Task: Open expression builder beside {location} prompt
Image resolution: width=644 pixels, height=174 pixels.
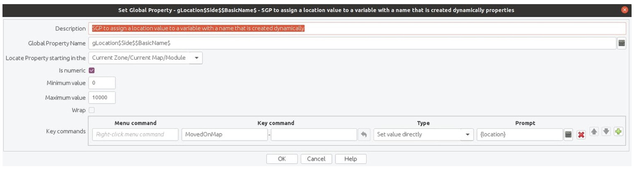Action: click(x=569, y=135)
